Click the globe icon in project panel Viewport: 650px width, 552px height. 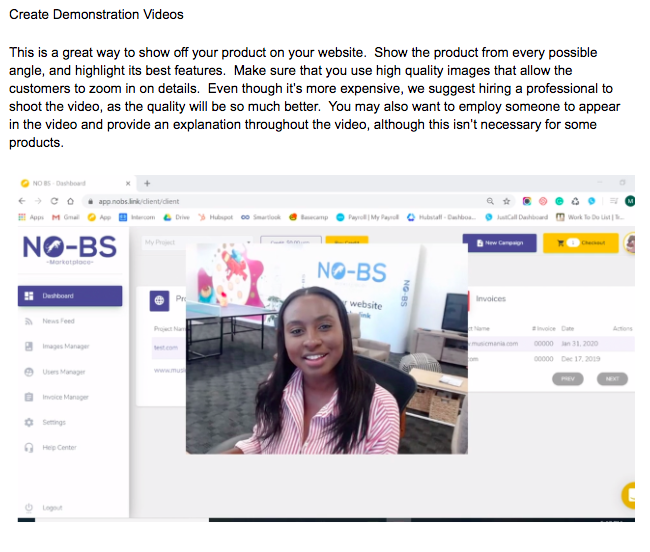coord(158,299)
